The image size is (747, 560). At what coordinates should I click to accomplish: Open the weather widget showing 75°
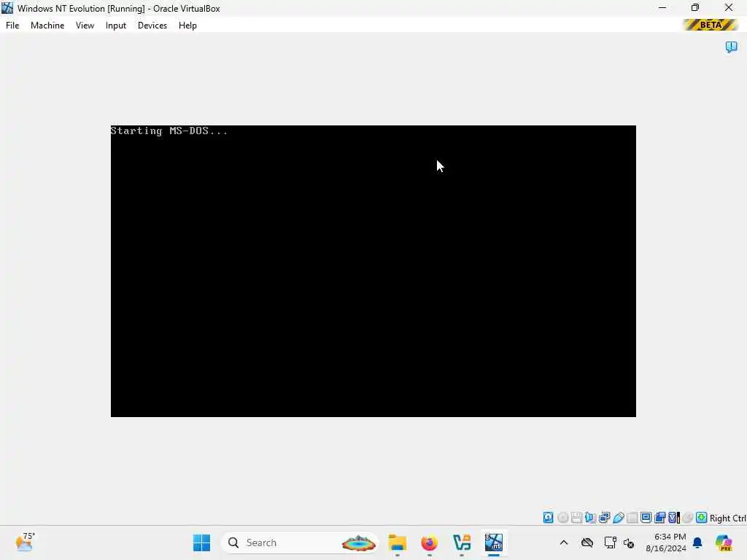25,542
